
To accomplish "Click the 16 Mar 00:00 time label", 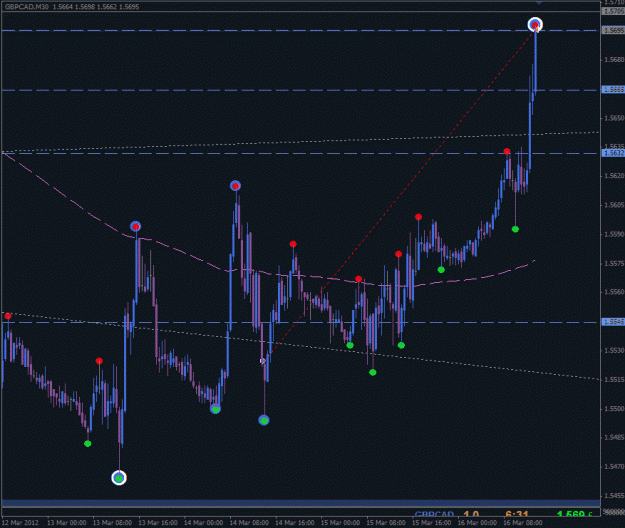I will pyautogui.click(x=477, y=522).
